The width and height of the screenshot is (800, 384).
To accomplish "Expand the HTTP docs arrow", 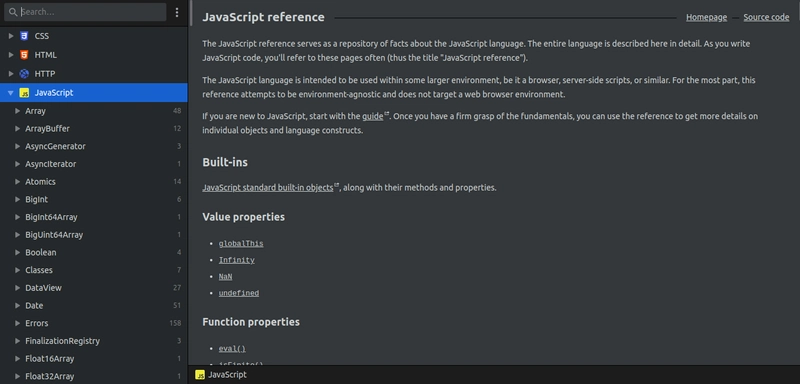I will tap(11, 73).
